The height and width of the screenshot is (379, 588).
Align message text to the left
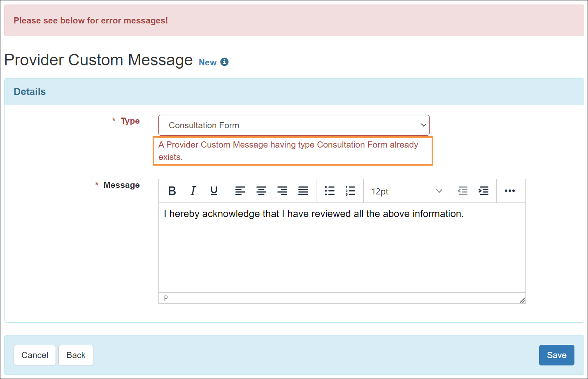[240, 191]
